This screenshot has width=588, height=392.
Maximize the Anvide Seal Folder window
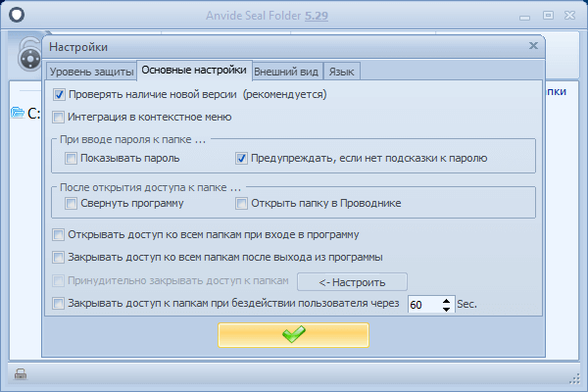coord(548,15)
